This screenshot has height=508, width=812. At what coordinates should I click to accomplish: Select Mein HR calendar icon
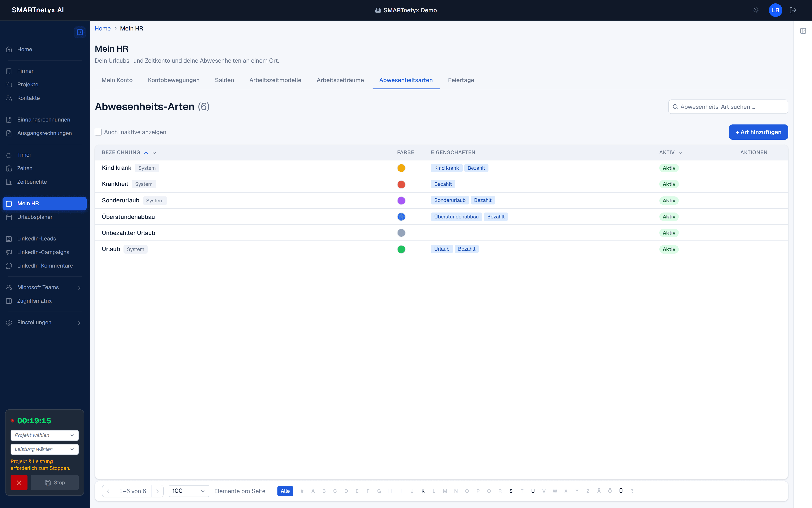tap(9, 204)
